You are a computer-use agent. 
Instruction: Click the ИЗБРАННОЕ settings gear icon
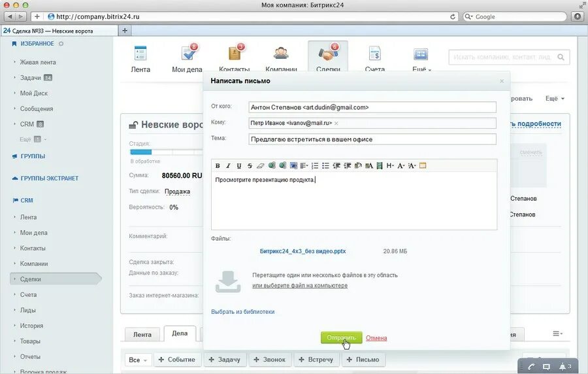click(x=61, y=44)
